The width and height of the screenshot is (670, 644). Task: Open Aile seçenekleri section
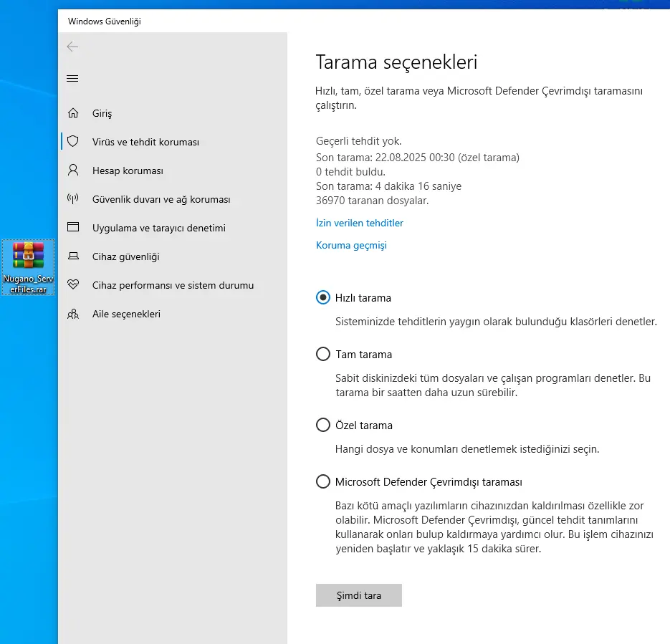coord(174,314)
